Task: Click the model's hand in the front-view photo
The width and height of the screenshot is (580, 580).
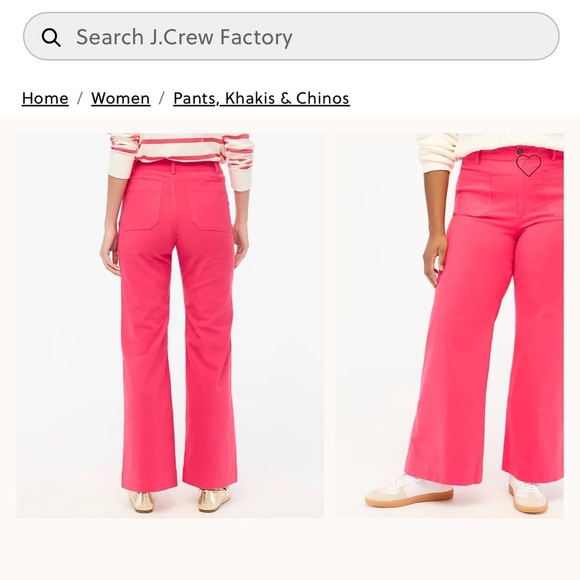Action: [x=436, y=258]
